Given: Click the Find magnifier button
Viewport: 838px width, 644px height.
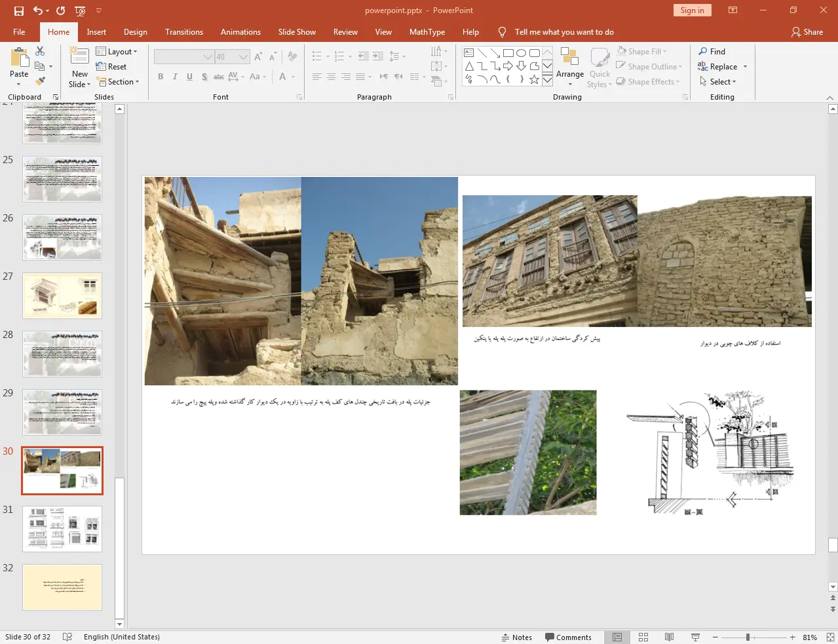Looking at the screenshot, I should click(712, 51).
